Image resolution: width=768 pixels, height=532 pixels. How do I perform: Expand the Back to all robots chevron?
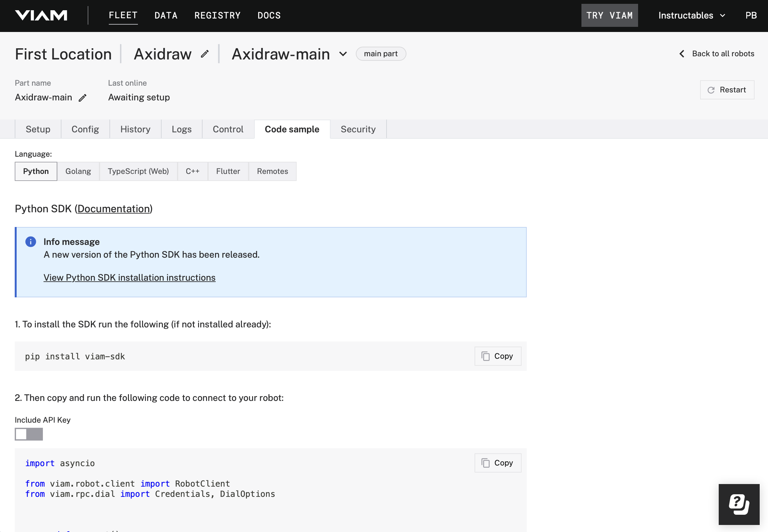(682, 54)
